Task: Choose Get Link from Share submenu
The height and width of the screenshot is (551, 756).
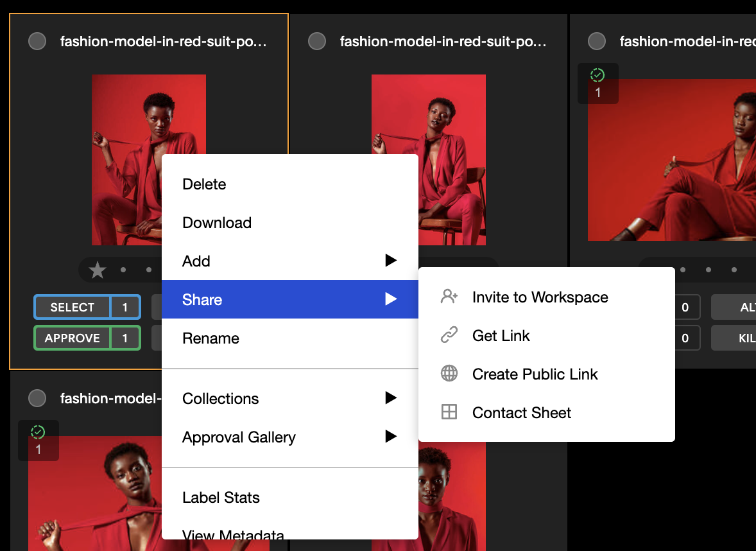Action: pyautogui.click(x=546, y=335)
